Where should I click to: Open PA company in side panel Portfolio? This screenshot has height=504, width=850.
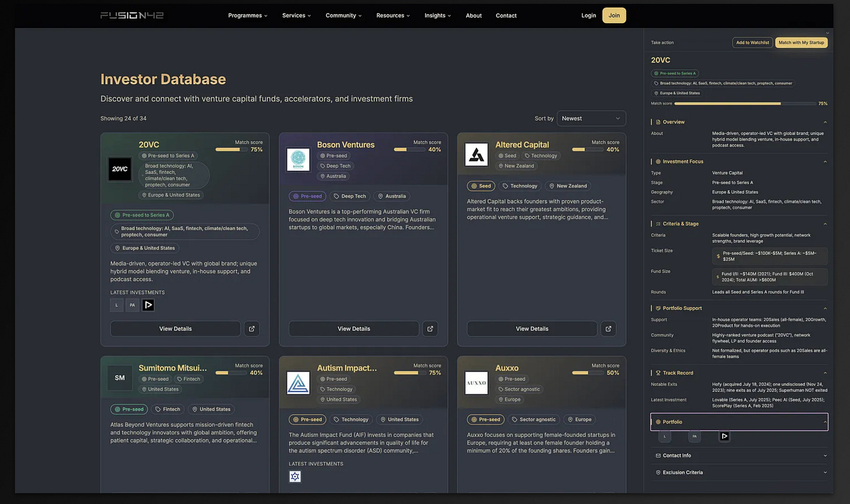click(x=694, y=436)
